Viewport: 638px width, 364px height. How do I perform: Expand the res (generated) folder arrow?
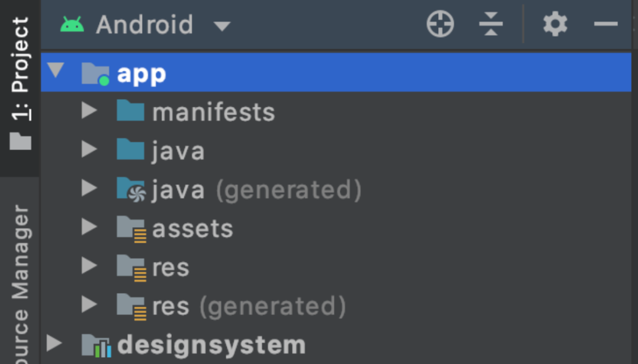[89, 304]
